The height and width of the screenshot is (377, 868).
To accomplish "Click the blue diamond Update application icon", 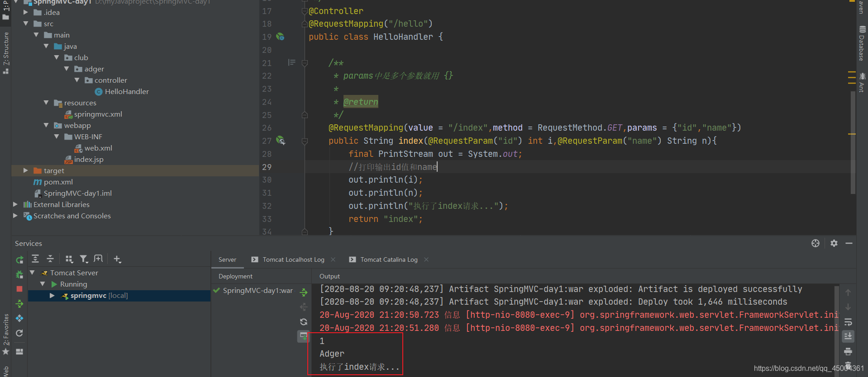I will (19, 318).
